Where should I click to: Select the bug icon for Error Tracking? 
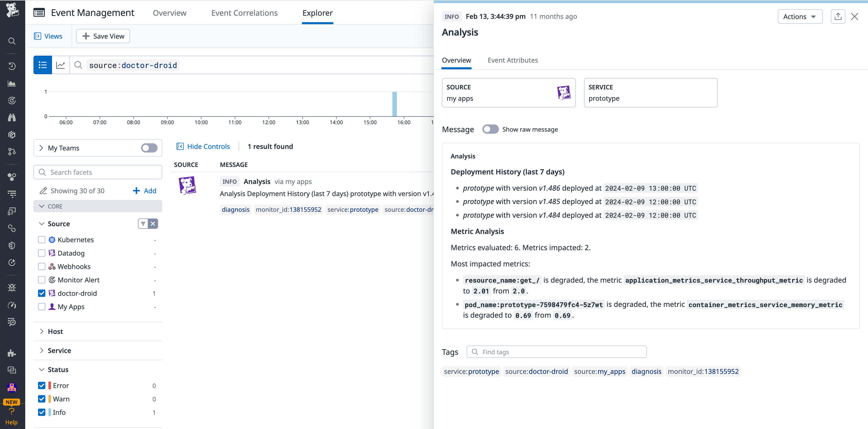point(12,288)
